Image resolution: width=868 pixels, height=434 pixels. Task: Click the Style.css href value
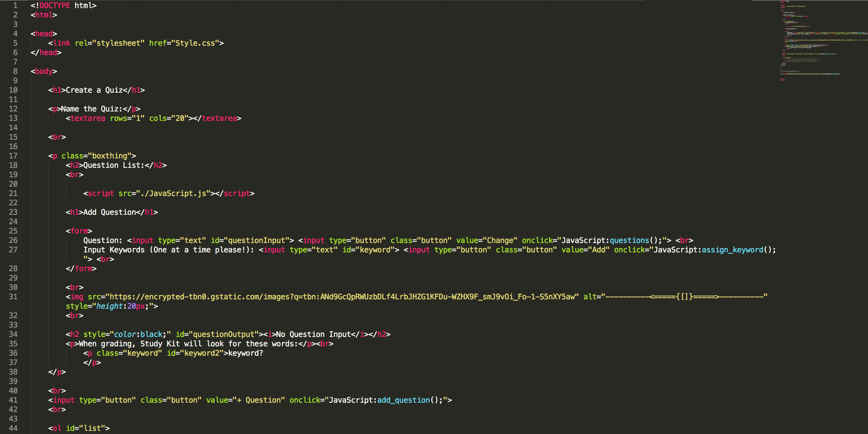[195, 43]
